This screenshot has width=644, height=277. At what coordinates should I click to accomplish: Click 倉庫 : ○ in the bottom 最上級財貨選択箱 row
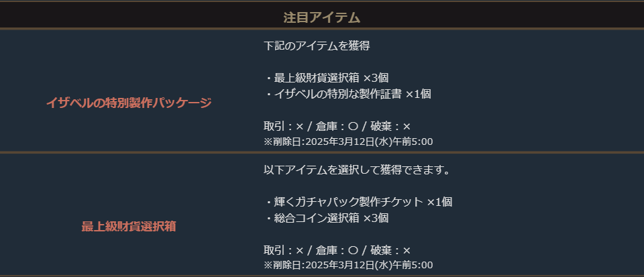337,250
